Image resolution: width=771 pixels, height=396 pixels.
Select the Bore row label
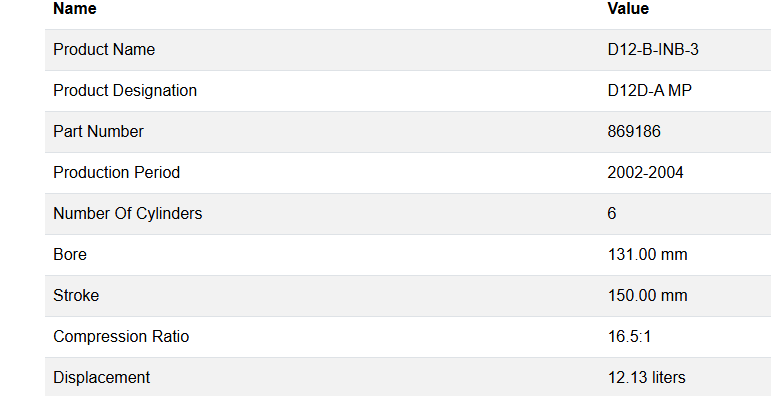pyautogui.click(x=70, y=254)
